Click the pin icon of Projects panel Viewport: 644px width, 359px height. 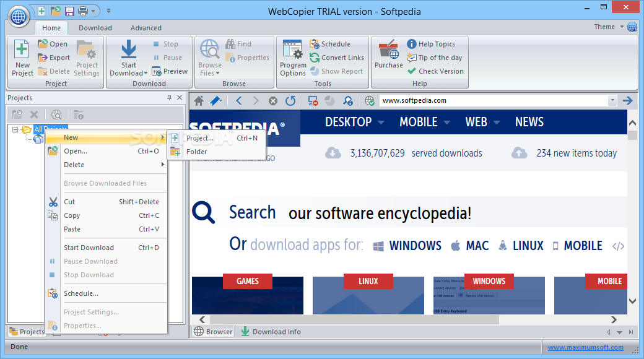coord(169,97)
